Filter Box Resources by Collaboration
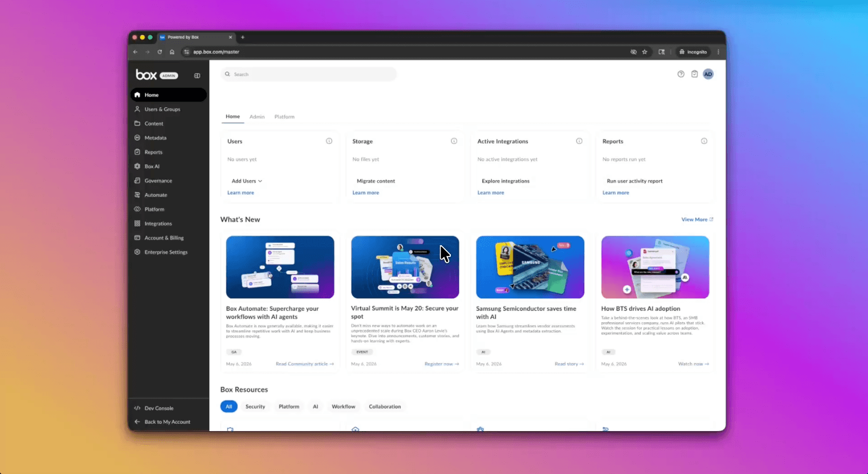 pyautogui.click(x=385, y=407)
